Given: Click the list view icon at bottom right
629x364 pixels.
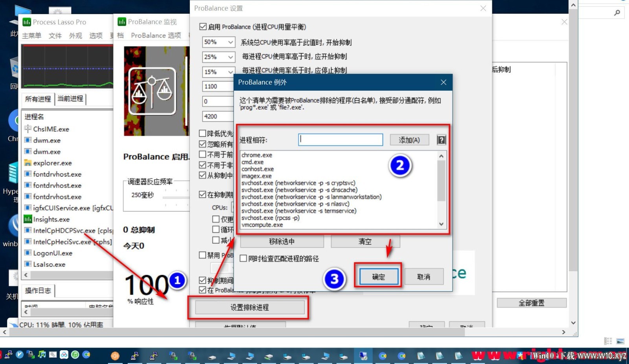Looking at the screenshot, I should [x=608, y=341].
